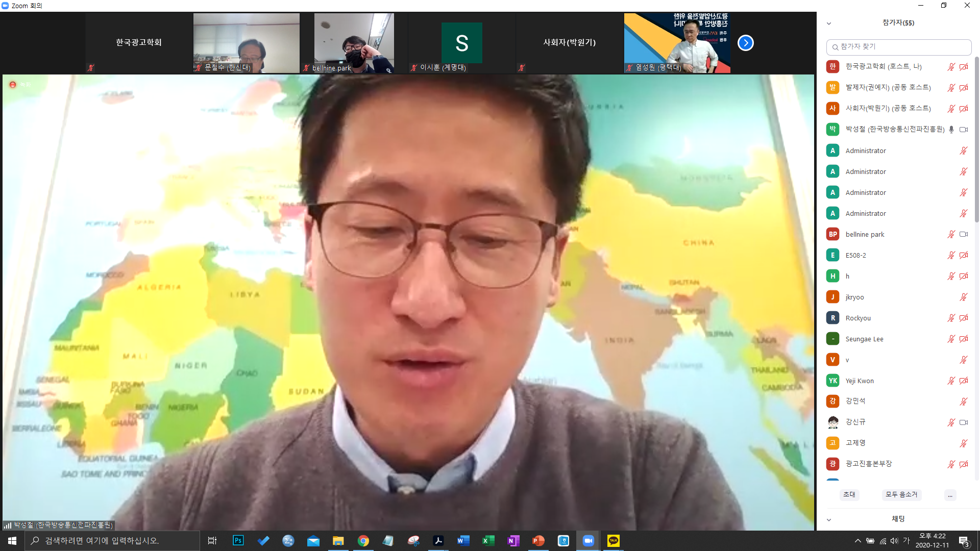Click the IME 가 language indicator
The width and height of the screenshot is (980, 551).
pos(906,541)
